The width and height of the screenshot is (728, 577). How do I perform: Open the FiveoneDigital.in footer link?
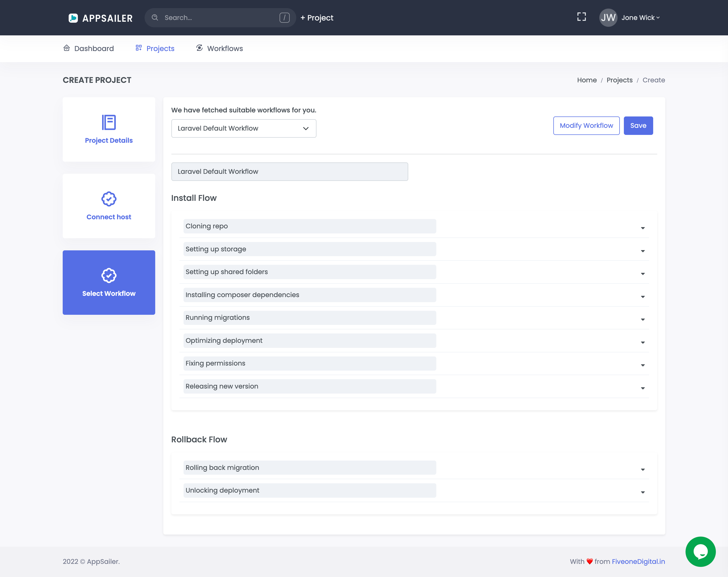[638, 562]
